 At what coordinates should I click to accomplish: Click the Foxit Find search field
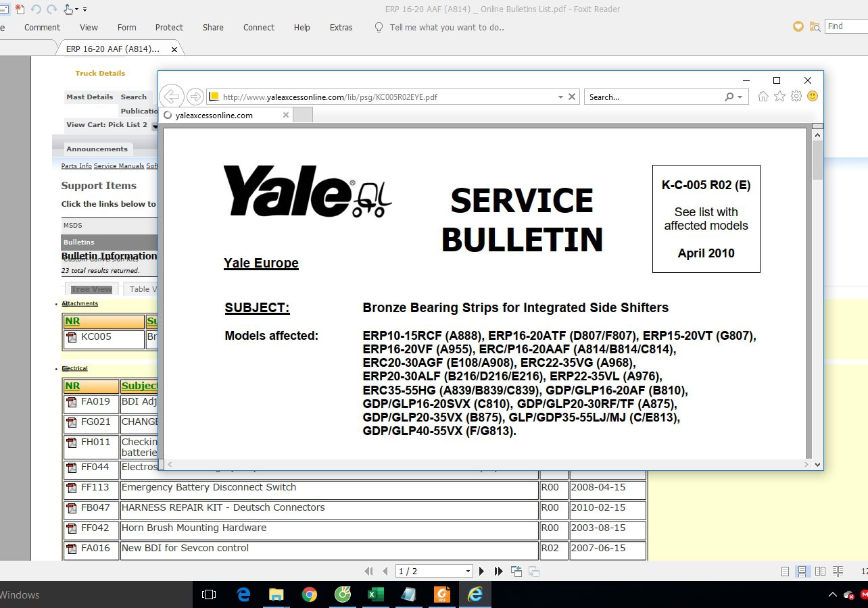pyautogui.click(x=846, y=26)
